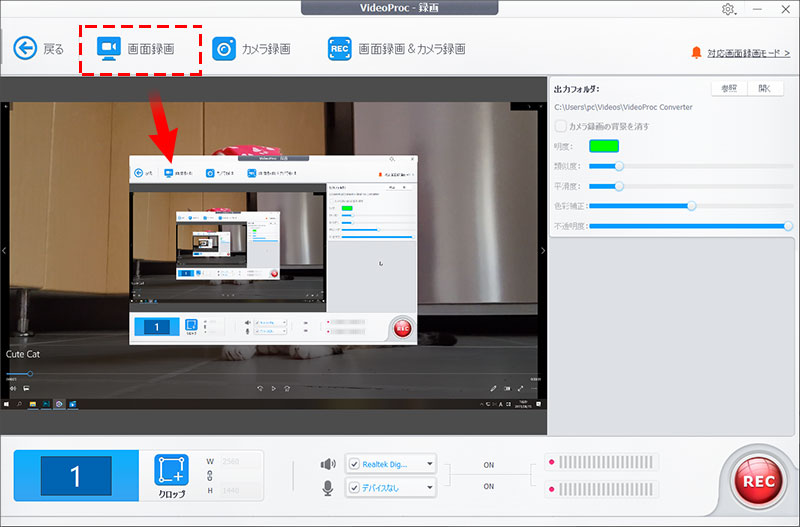The height and width of the screenshot is (527, 800).
Task: Click the 不透明度 slider handle
Action: click(788, 226)
